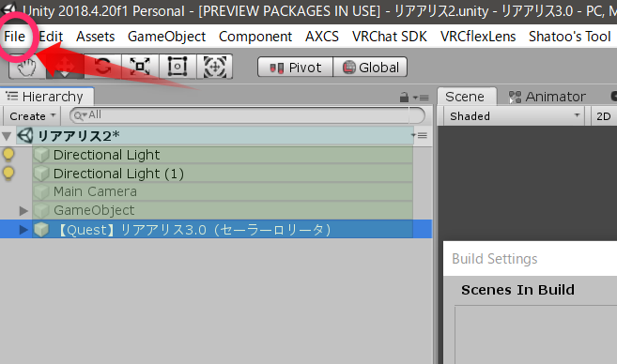This screenshot has width=617, height=364.
Task: Switch to the Animator tab
Action: point(548,97)
